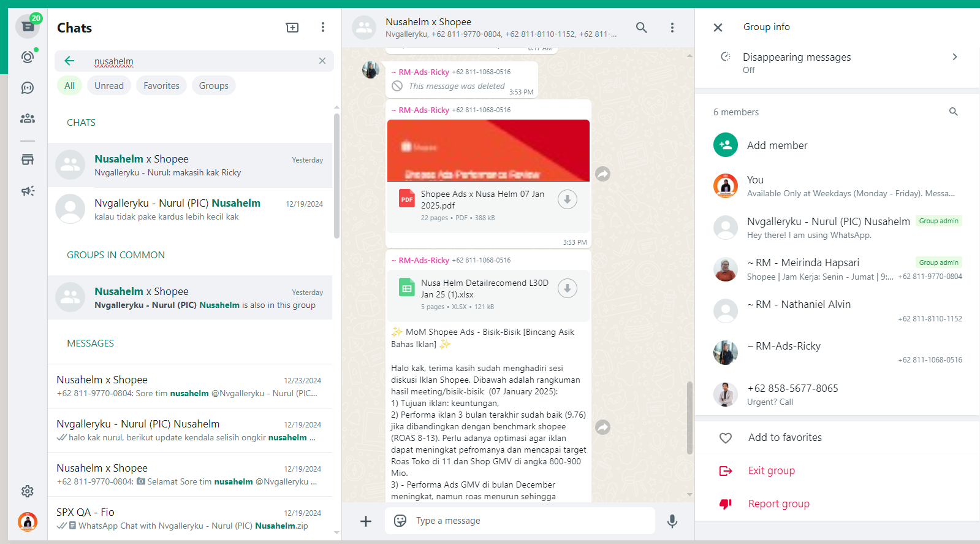Clear the nusahelm search text
Screen dimensions: 980x544
pos(322,61)
